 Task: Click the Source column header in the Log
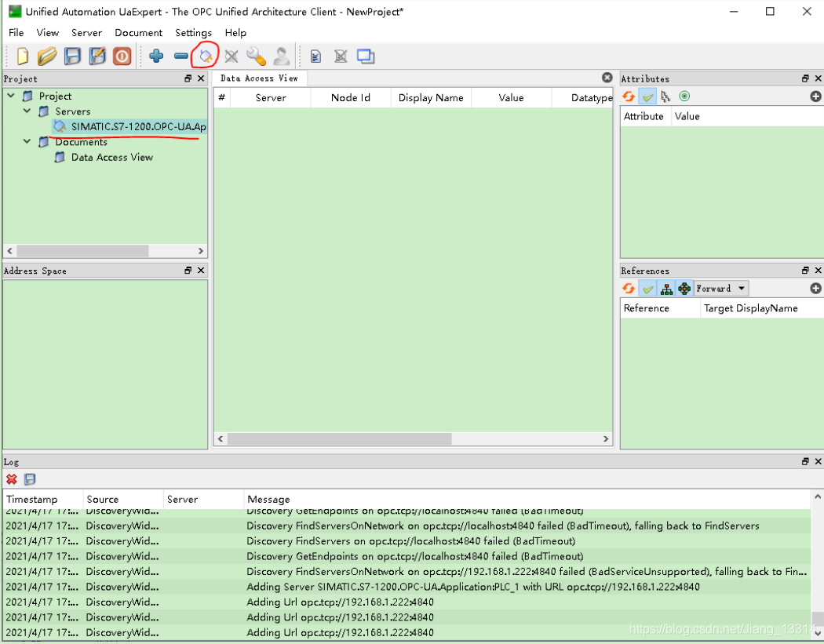[x=123, y=500]
